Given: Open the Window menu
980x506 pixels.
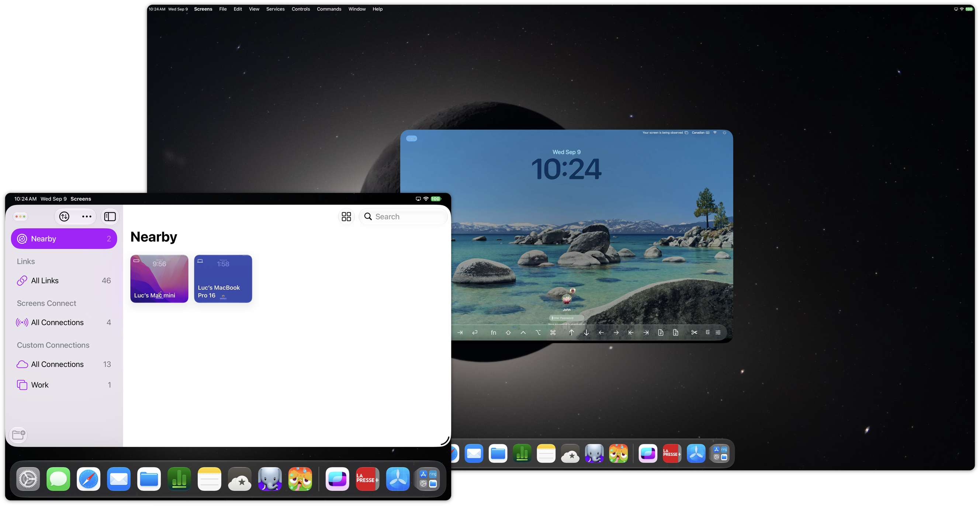Looking at the screenshot, I should 357,9.
